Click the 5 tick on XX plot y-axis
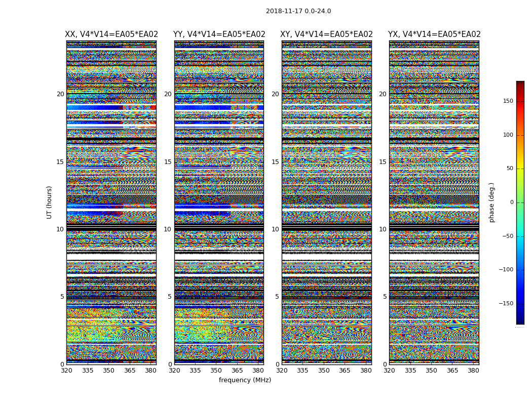Screen dimensions: 532x405 62,297
